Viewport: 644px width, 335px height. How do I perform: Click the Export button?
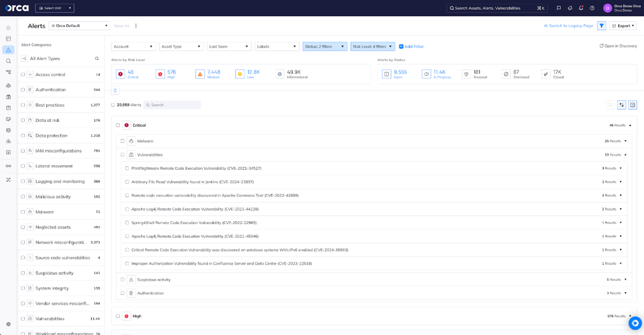(623, 25)
